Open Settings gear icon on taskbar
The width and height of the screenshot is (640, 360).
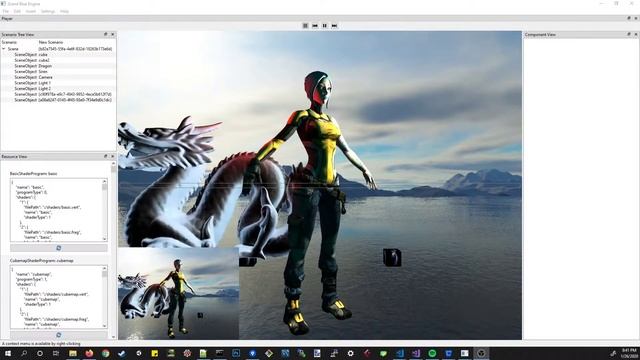click(x=350, y=353)
